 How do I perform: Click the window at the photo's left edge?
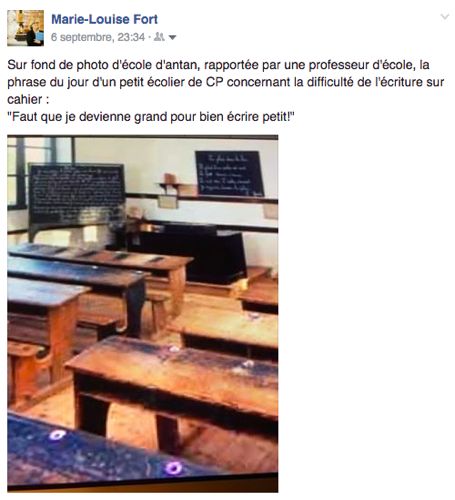tap(17, 173)
